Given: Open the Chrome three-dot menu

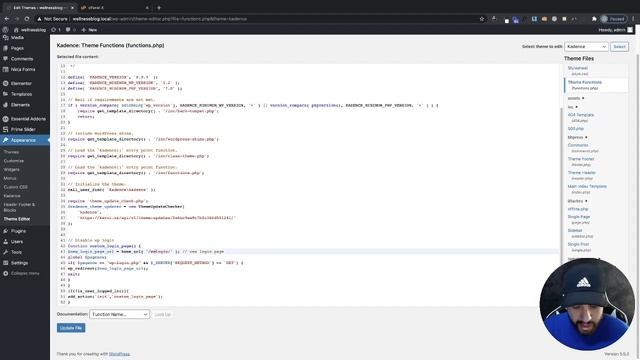Looking at the screenshot, I should (x=633, y=19).
